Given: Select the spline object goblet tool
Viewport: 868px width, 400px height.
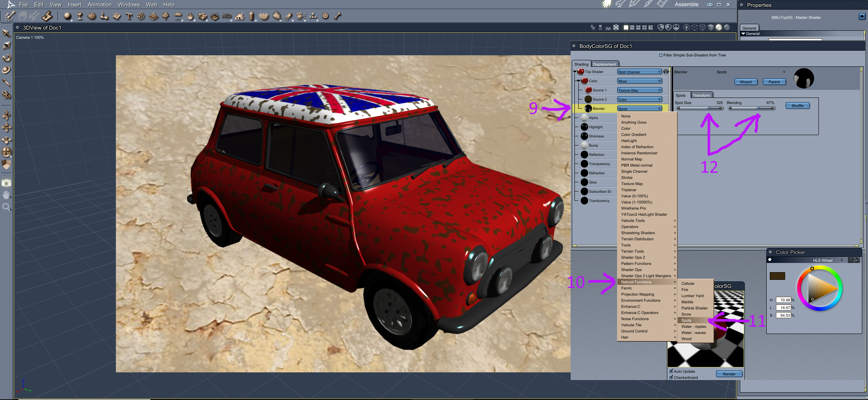Looking at the screenshot, I should pyautogui.click(x=80, y=16).
